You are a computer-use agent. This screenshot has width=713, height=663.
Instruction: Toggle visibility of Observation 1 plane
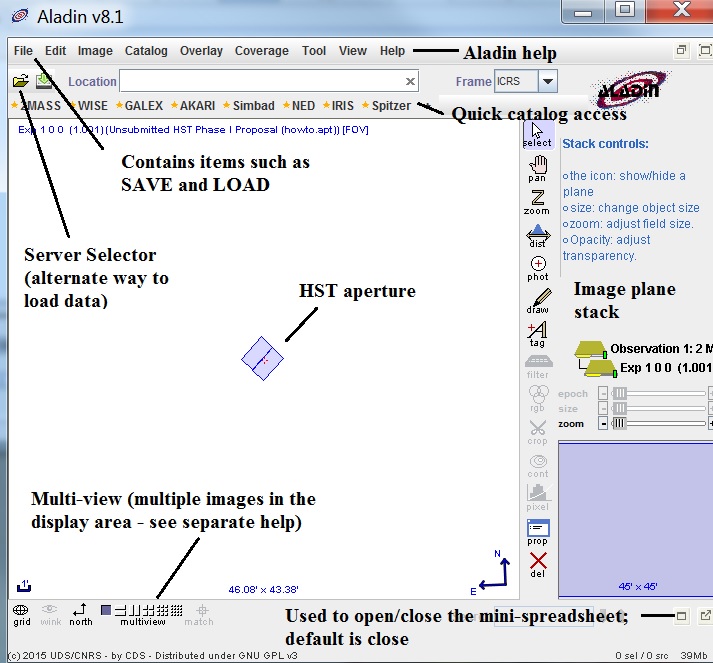point(591,349)
